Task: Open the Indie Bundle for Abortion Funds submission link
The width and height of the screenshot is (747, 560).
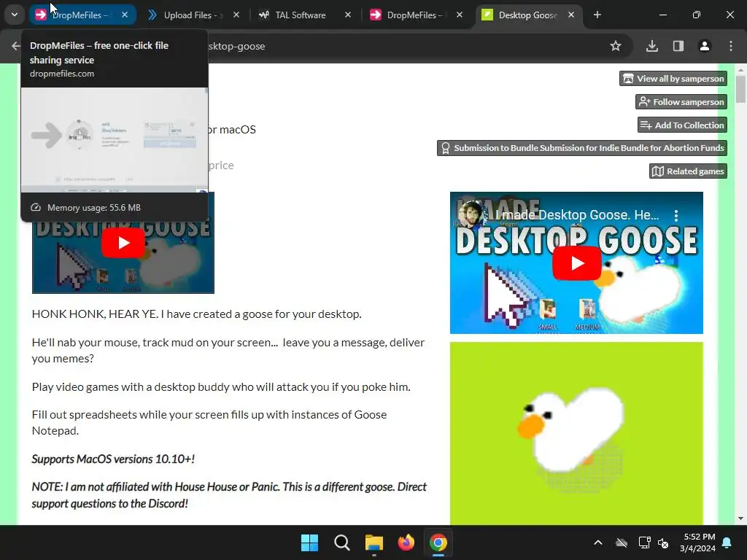Action: (582, 148)
